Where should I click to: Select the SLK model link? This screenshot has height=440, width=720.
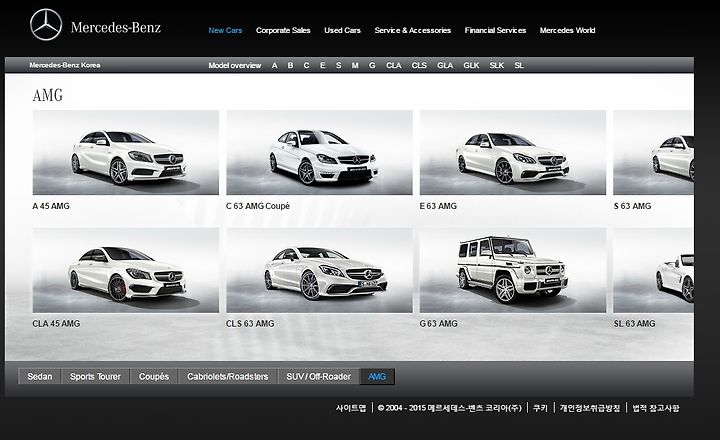click(x=497, y=66)
